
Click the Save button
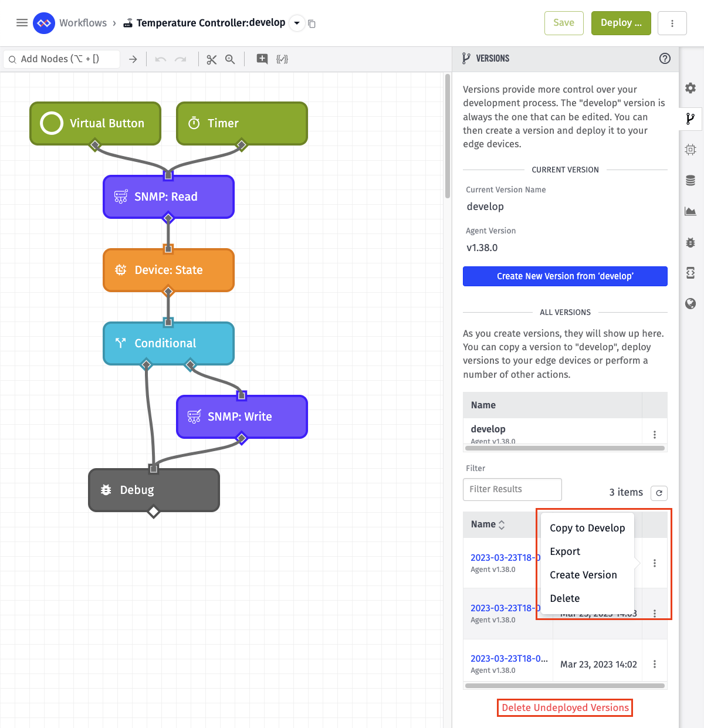tap(564, 23)
